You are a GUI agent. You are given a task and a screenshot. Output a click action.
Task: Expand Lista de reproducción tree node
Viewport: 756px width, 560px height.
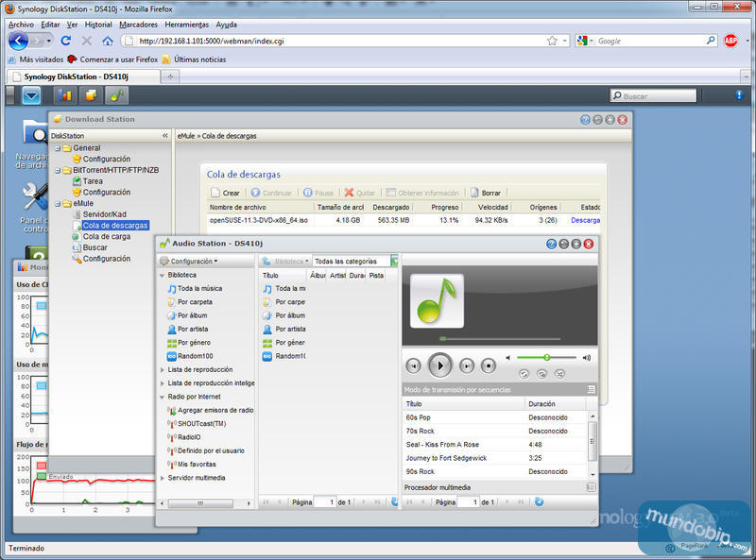tap(162, 369)
